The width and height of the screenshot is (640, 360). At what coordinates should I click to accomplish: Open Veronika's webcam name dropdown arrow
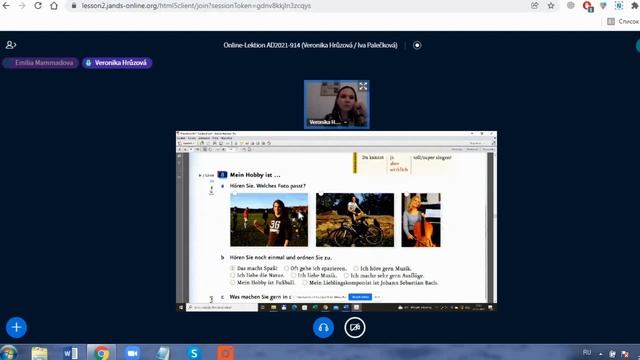pyautogui.click(x=345, y=122)
